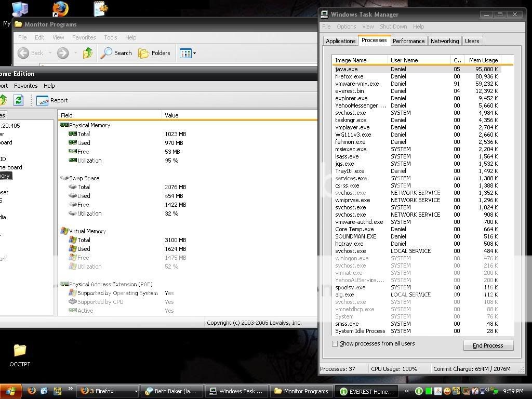The height and width of the screenshot is (399, 532).
Task: Expand hidden tray icons with the chevron
Action: click(x=407, y=391)
